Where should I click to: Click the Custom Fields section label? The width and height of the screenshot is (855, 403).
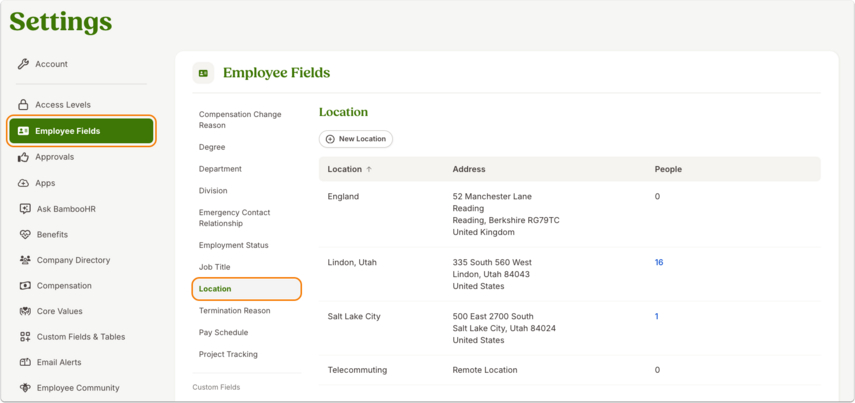pyautogui.click(x=216, y=387)
